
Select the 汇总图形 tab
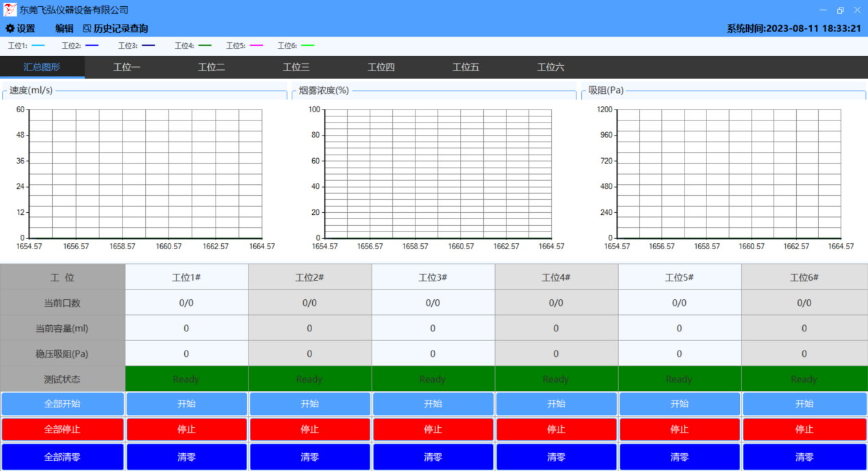42,67
